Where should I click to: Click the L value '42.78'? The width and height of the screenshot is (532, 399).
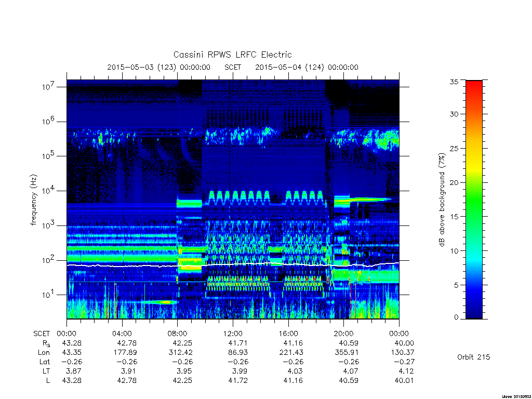(127, 380)
